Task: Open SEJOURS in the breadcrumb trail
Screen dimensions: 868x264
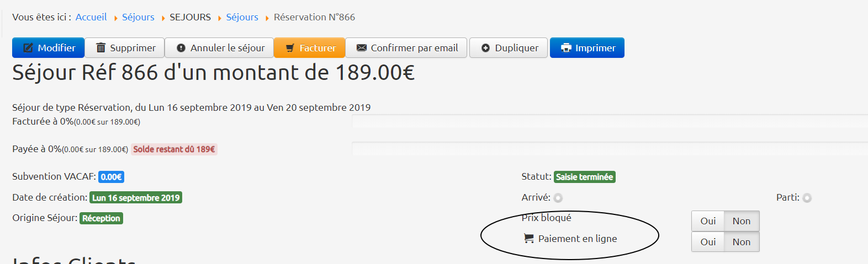Action: click(x=190, y=17)
